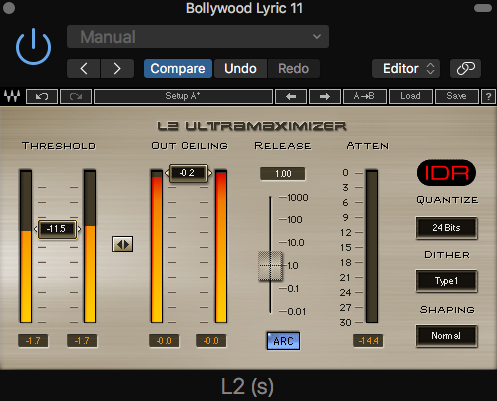The width and height of the screenshot is (497, 401).
Task: Copy setup with A→B button
Action: pyautogui.click(x=364, y=97)
